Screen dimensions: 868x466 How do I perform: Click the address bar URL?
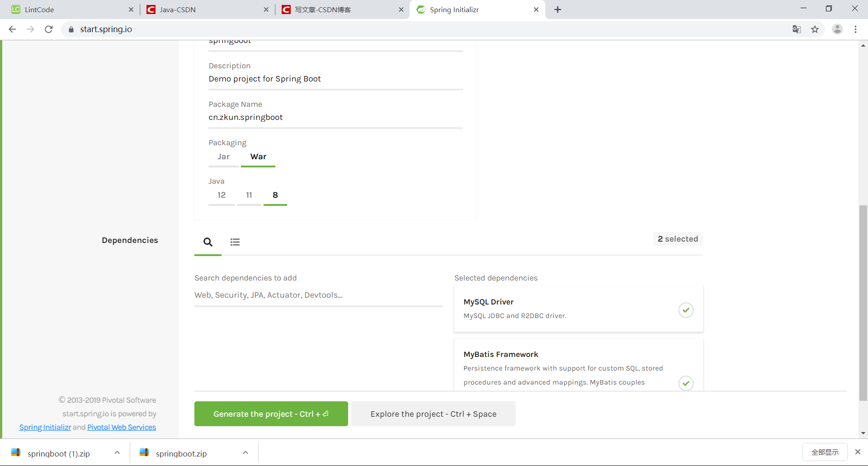(x=106, y=29)
